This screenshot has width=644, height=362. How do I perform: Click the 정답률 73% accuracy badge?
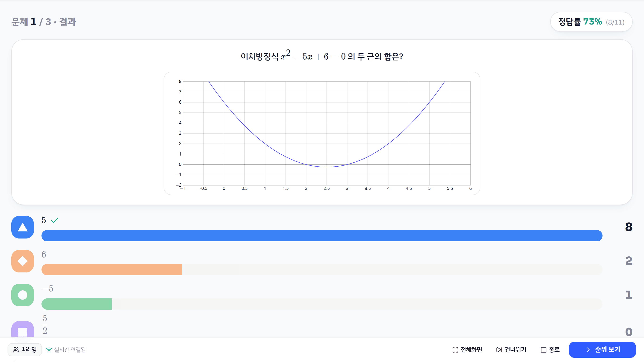coord(591,22)
